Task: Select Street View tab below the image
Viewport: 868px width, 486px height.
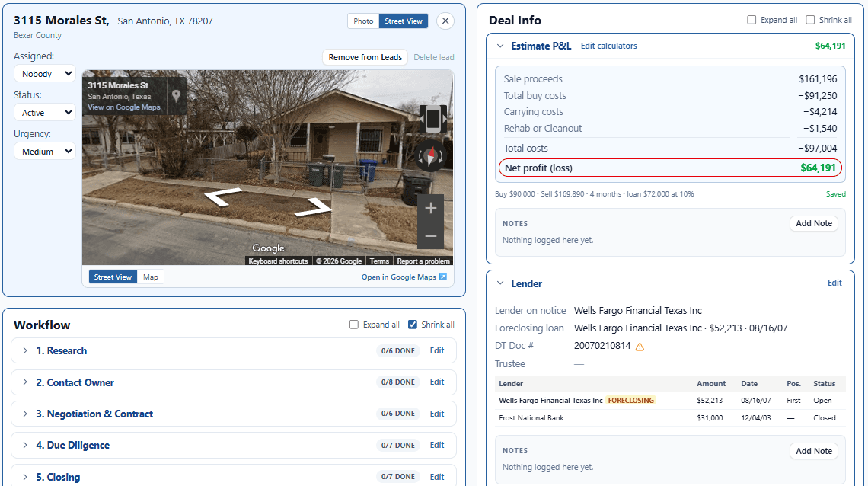Action: click(x=113, y=277)
